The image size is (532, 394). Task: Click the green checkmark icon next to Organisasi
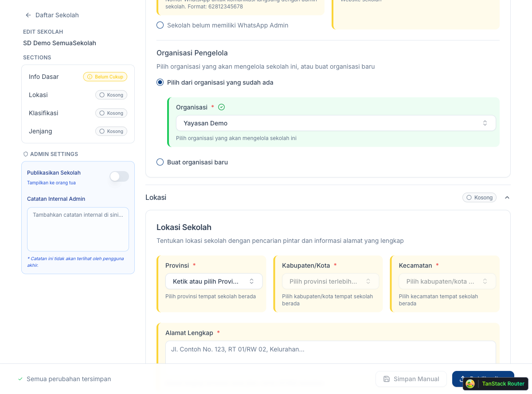pyautogui.click(x=222, y=107)
